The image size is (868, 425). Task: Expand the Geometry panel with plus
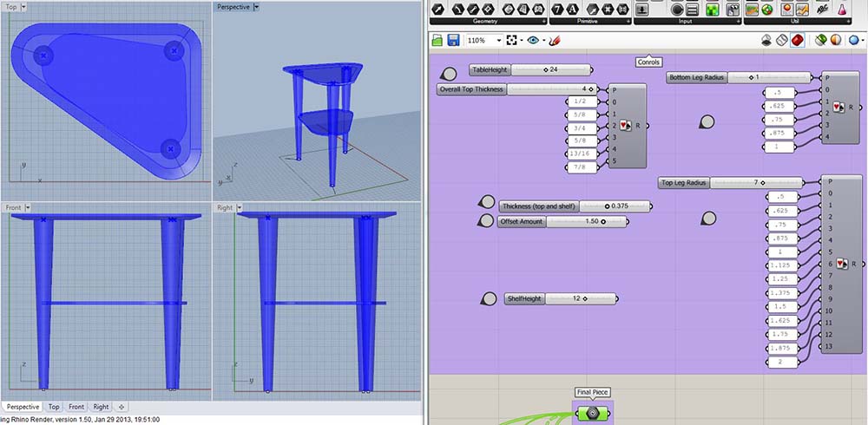pyautogui.click(x=543, y=21)
